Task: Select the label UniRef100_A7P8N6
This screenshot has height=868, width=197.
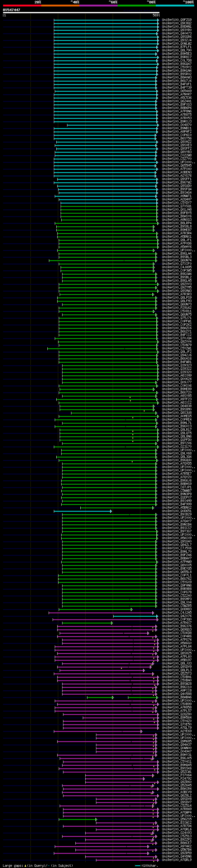Action: tap(177, 111)
